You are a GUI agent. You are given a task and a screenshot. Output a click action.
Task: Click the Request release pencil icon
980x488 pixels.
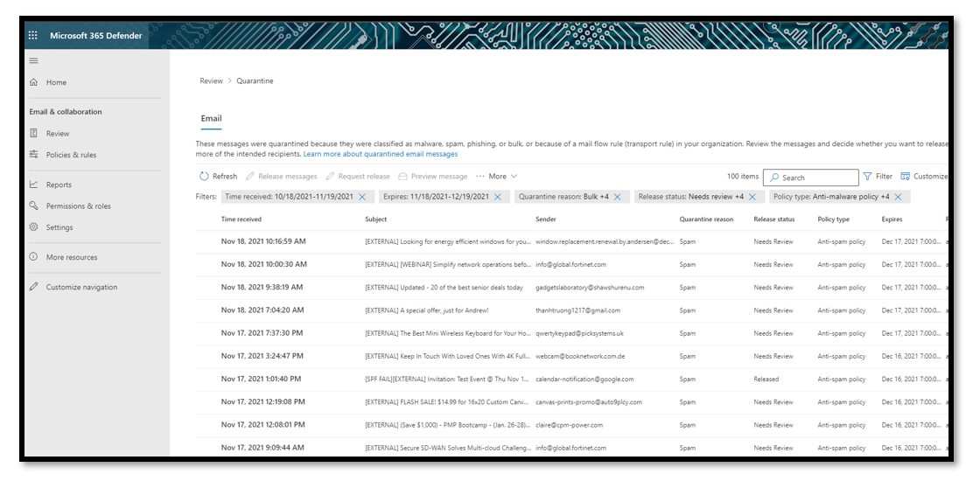pos(330,176)
